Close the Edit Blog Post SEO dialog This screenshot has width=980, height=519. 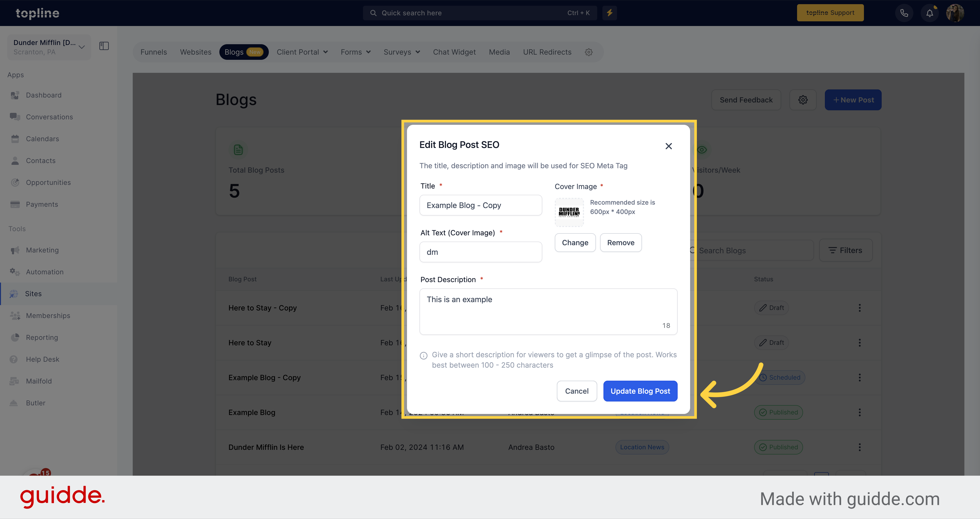pos(669,146)
